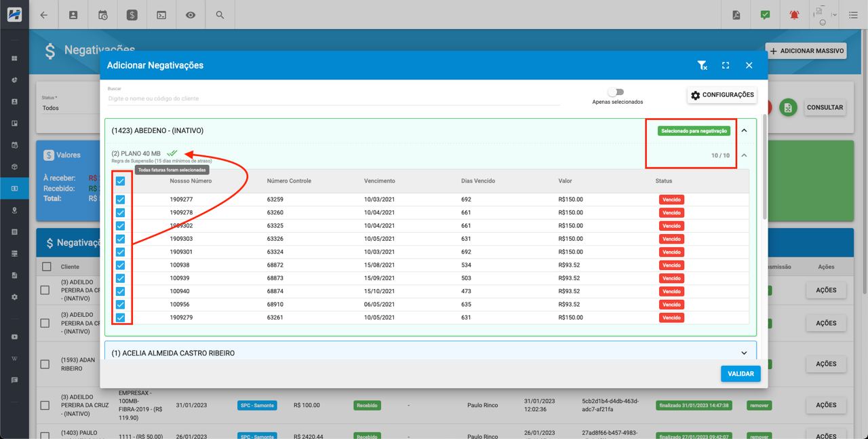Click the ADICIONAR MASSIVO button
Viewport: 868px width, 439px height.
point(806,51)
